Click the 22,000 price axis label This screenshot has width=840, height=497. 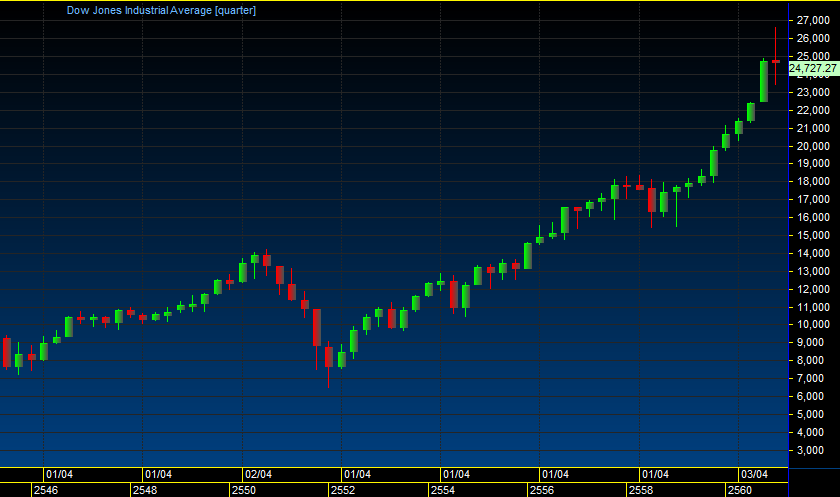813,110
